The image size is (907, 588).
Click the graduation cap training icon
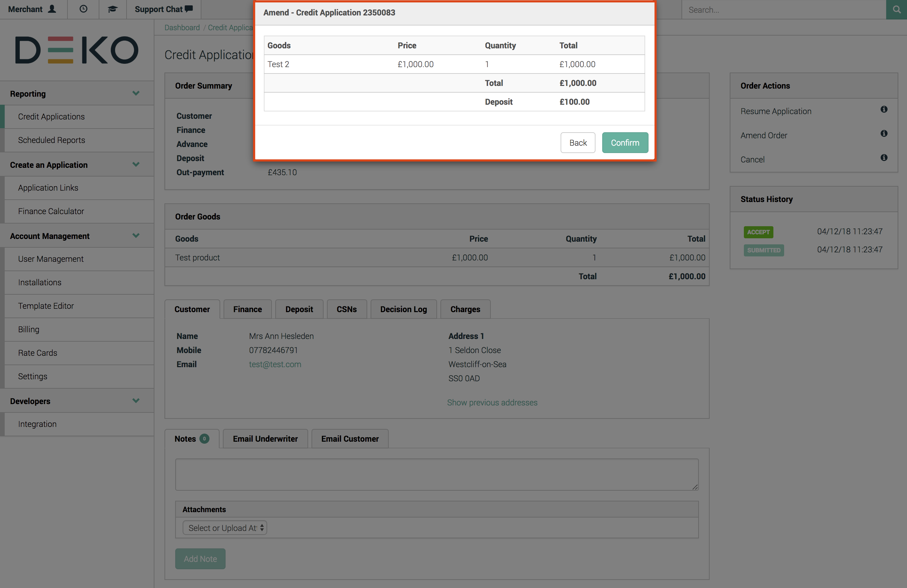112,9
